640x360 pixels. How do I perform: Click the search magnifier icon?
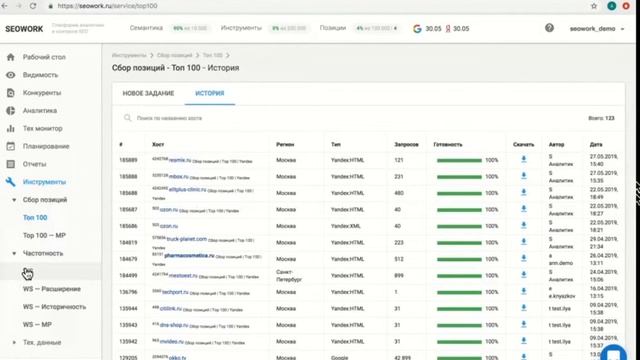point(128,118)
